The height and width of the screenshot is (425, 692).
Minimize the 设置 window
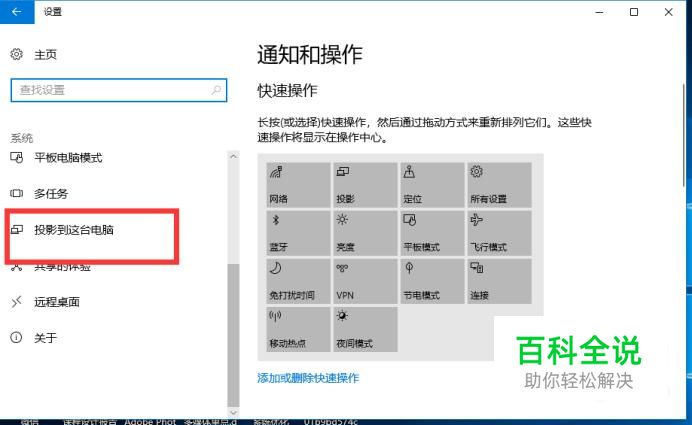599,12
